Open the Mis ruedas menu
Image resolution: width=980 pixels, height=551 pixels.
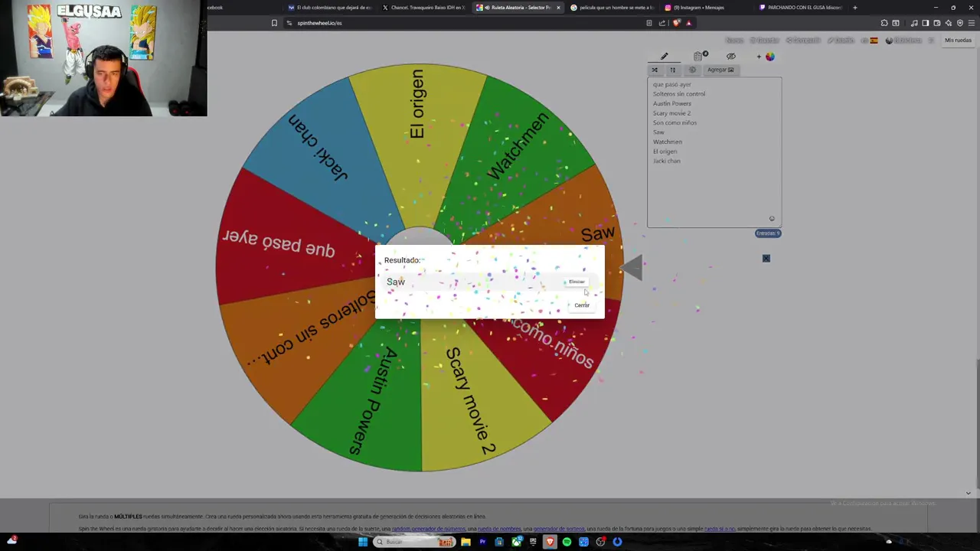[x=958, y=40]
